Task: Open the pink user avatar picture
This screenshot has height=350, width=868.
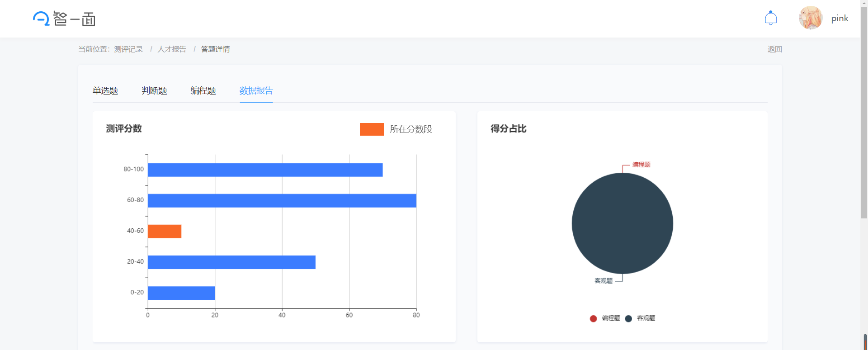Action: pyautogui.click(x=811, y=18)
